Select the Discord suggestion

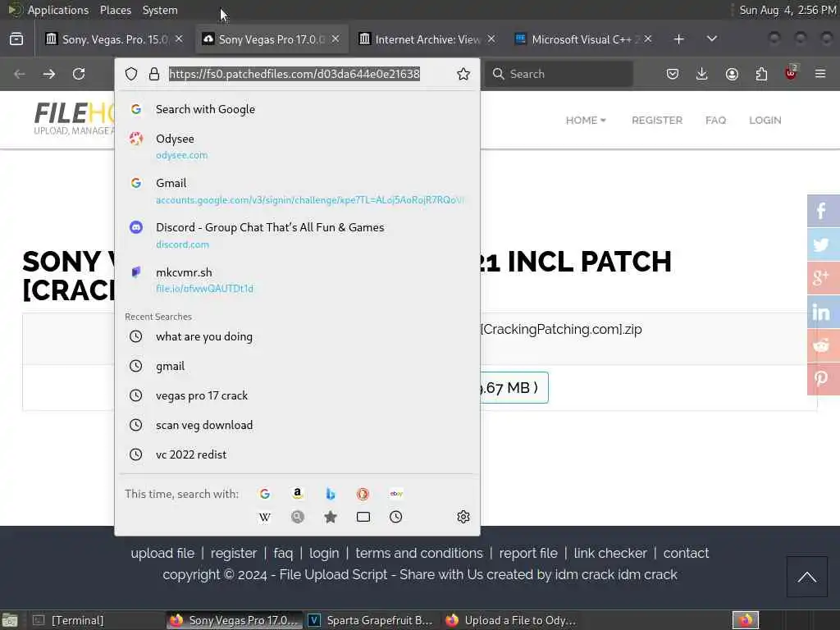297,235
